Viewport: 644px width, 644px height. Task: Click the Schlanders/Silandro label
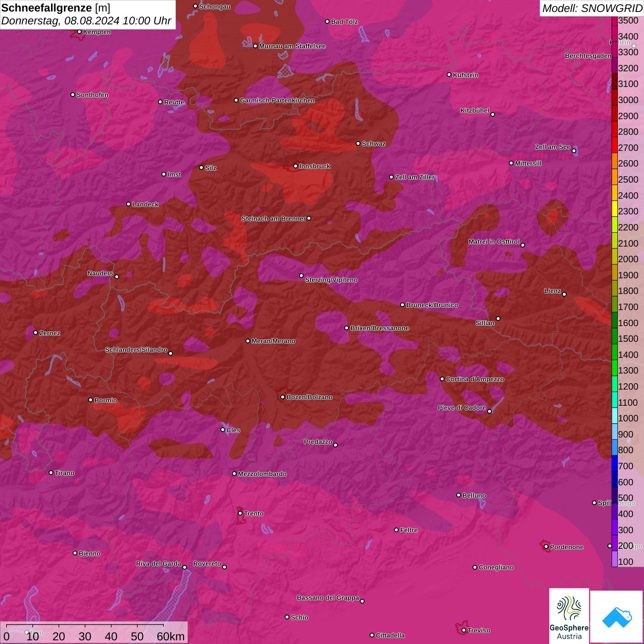pyautogui.click(x=137, y=350)
